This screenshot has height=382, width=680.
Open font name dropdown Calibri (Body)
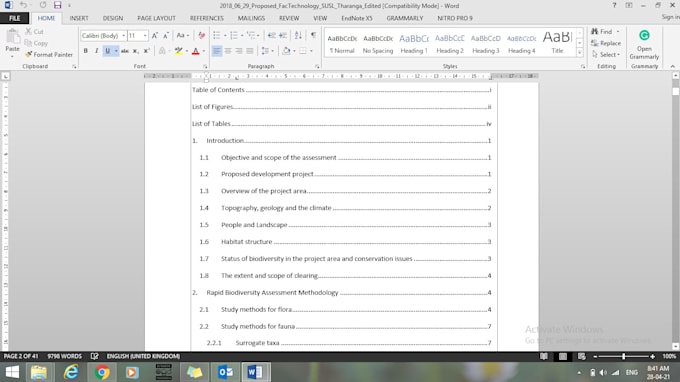click(x=124, y=36)
